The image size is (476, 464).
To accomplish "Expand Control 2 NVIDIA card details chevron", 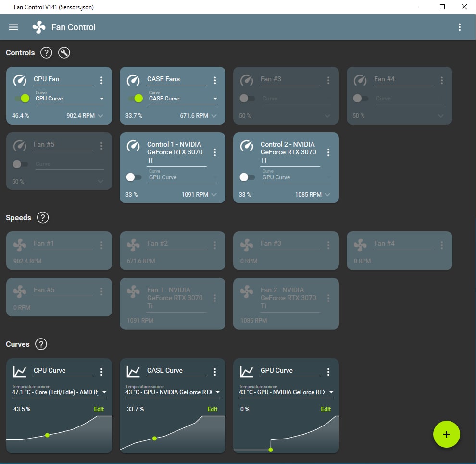I will point(327,195).
